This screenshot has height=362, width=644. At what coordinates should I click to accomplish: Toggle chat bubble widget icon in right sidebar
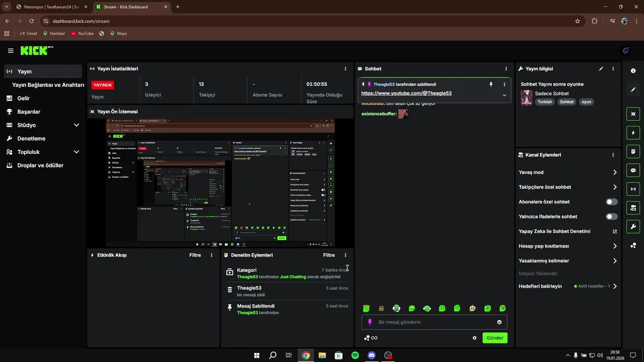633,170
